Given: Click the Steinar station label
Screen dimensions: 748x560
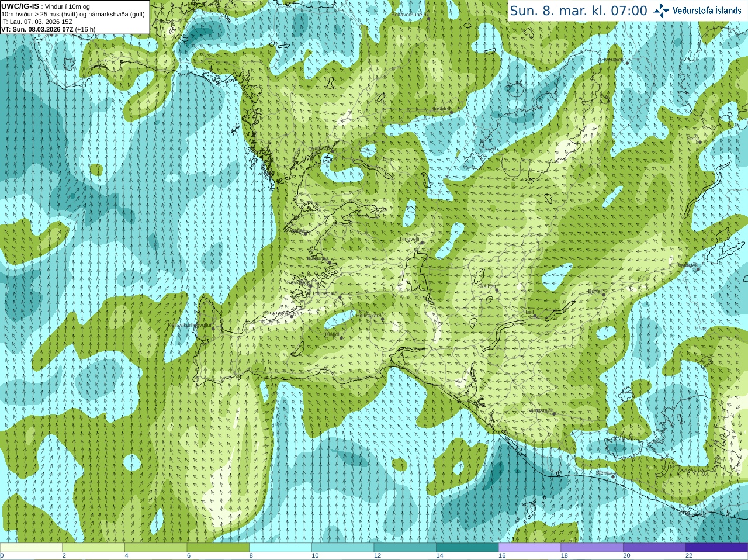Looking at the screenshot, I should coord(604,473).
